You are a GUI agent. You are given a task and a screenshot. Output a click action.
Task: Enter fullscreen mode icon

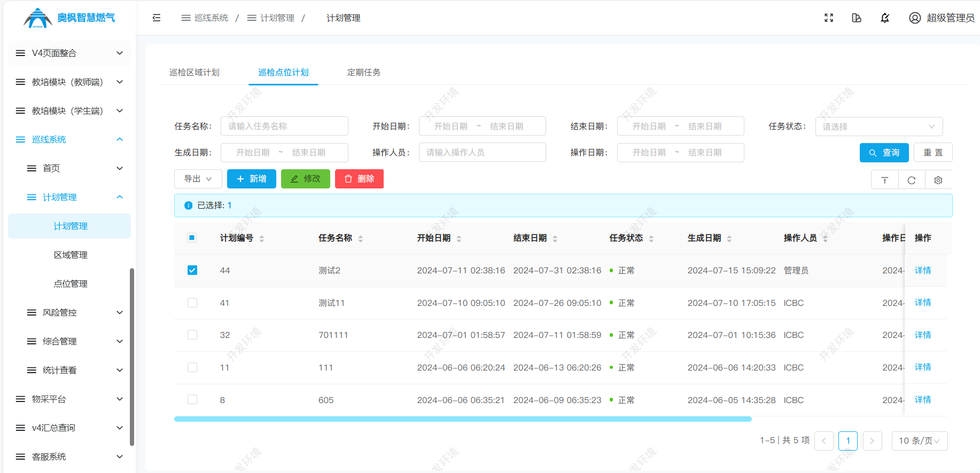[x=829, y=18]
